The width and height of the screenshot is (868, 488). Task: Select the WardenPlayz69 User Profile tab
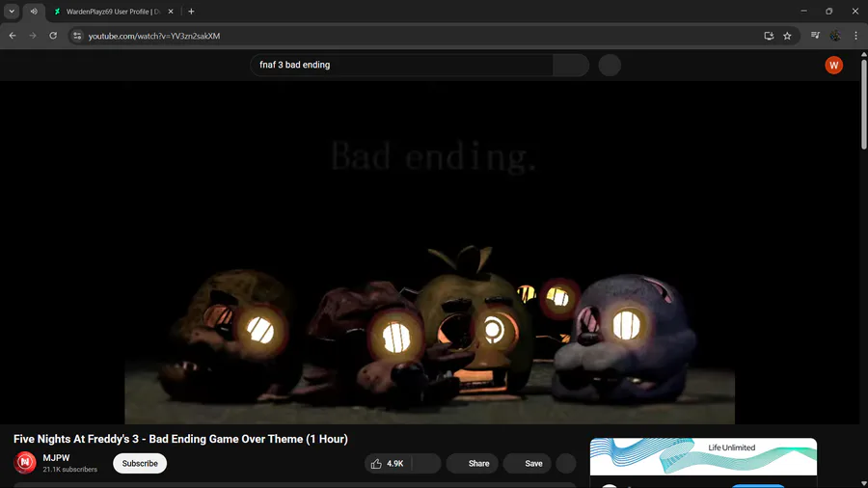[114, 12]
